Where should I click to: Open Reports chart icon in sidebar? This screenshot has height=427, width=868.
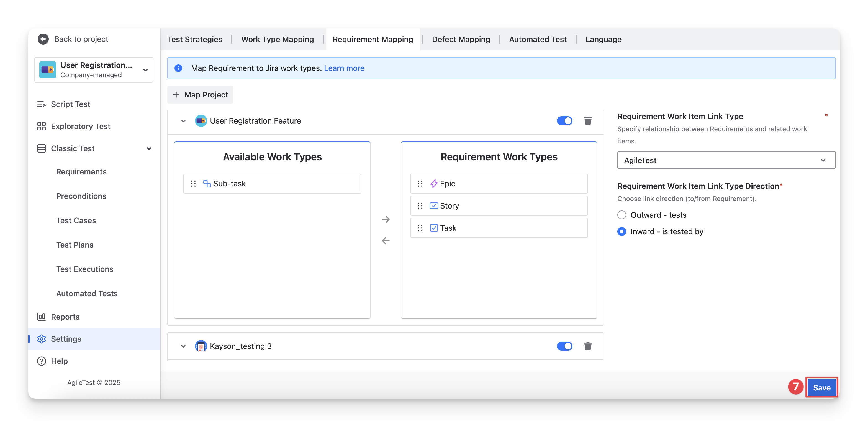tap(42, 317)
